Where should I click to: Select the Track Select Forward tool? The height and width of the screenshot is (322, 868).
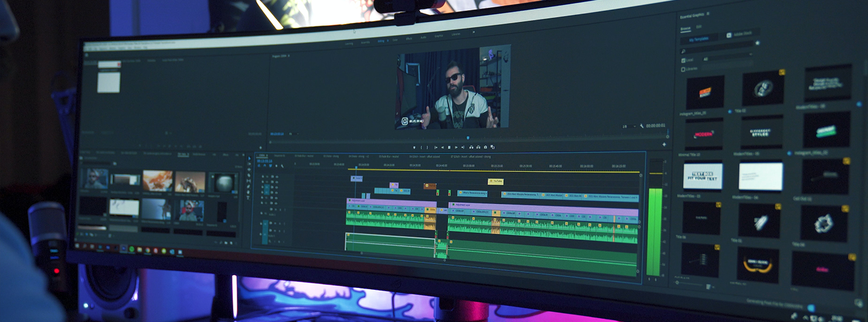(x=249, y=164)
